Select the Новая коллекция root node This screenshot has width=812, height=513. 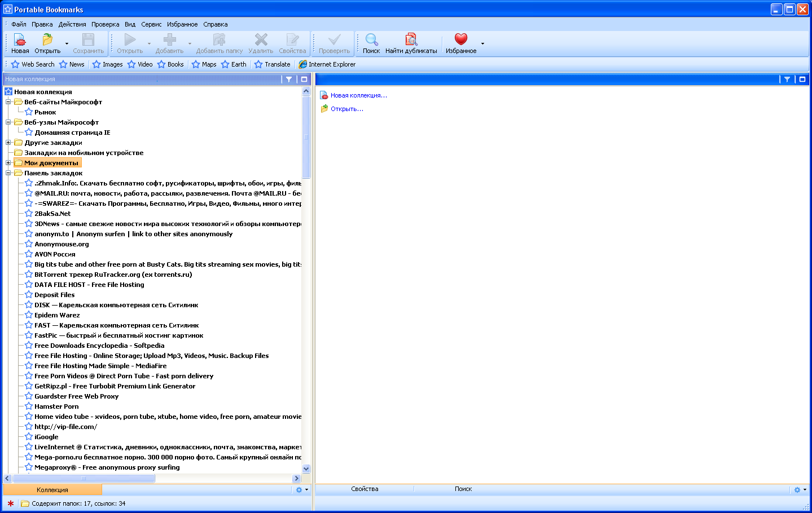point(43,92)
